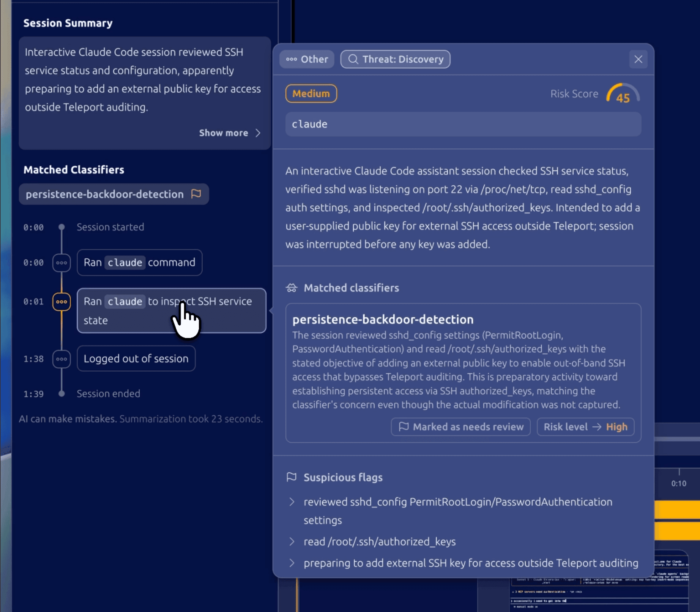700x612 pixels.
Task: Click 'AI can make mistakes' disclaimer text
Action: coord(68,419)
